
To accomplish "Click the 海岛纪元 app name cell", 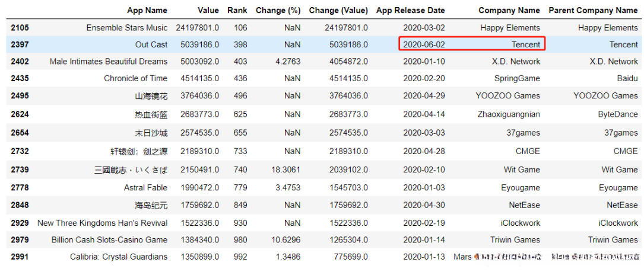I will pyautogui.click(x=153, y=205).
